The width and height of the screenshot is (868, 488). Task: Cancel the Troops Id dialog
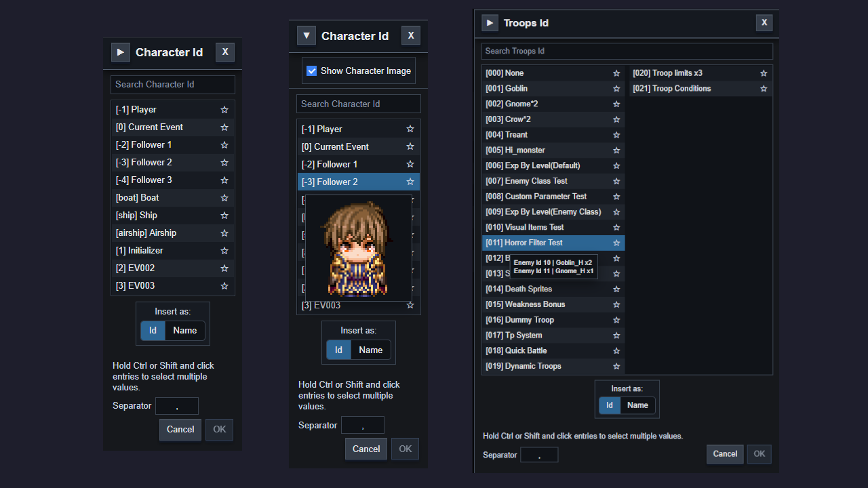click(x=725, y=454)
